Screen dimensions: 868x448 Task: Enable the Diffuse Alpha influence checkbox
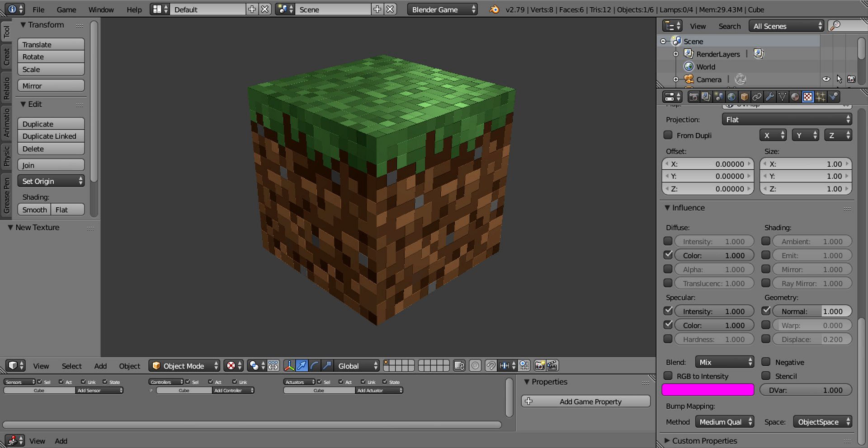pyautogui.click(x=668, y=269)
